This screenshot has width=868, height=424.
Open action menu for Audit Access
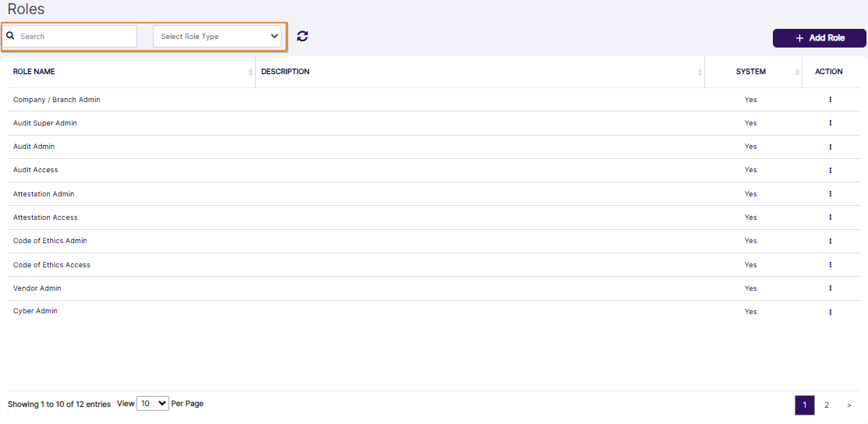tap(830, 170)
